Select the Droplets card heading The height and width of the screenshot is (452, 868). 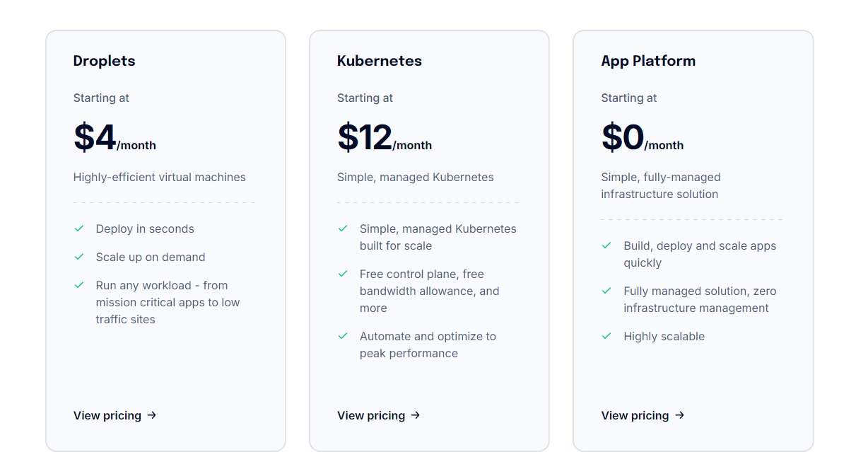[105, 61]
